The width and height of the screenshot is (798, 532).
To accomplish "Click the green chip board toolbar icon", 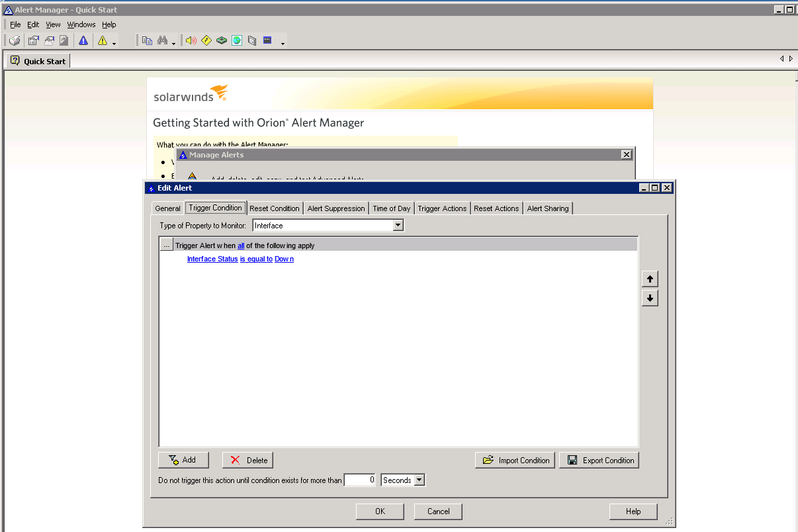I will (x=222, y=40).
